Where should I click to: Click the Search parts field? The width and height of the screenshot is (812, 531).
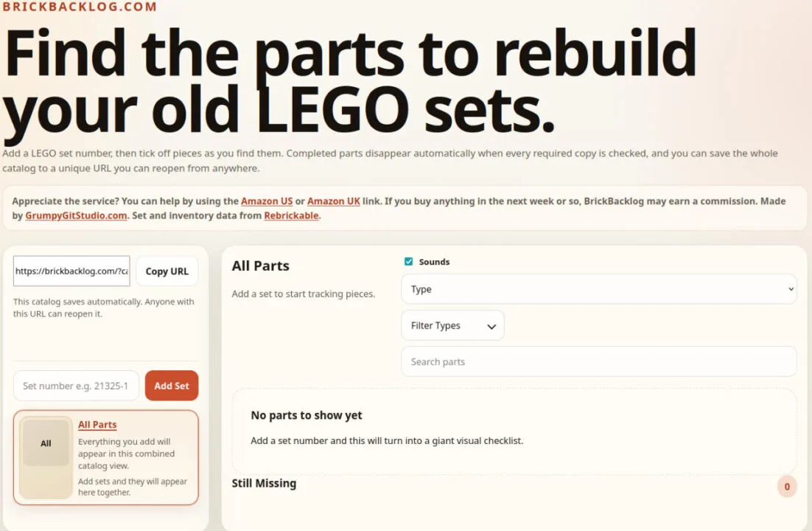[x=598, y=362]
